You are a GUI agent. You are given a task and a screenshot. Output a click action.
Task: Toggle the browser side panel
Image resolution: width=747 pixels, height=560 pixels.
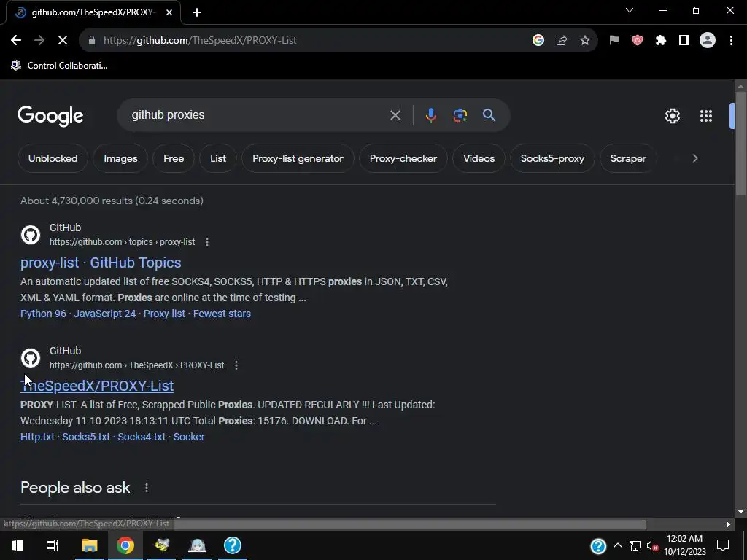[684, 41]
